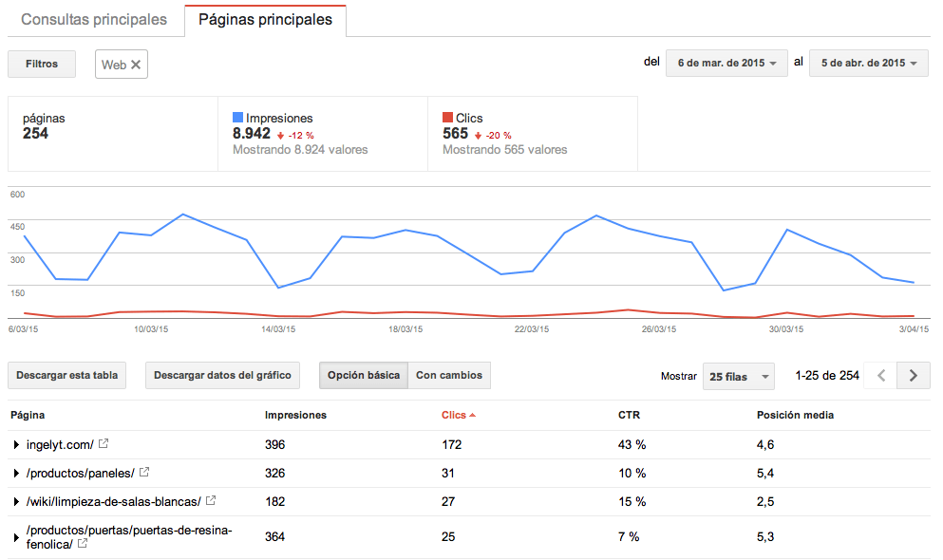Remove the Web filter with X
This screenshot has width=943, height=560.
coord(136,65)
